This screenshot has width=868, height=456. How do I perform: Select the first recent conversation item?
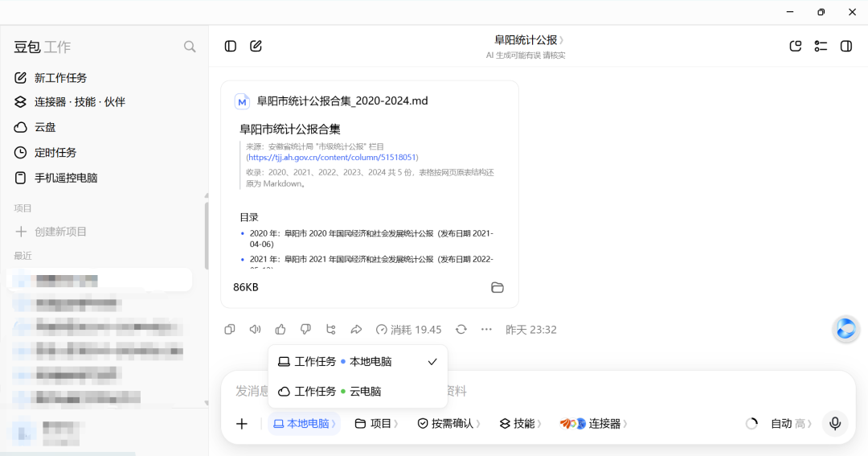[x=100, y=281]
